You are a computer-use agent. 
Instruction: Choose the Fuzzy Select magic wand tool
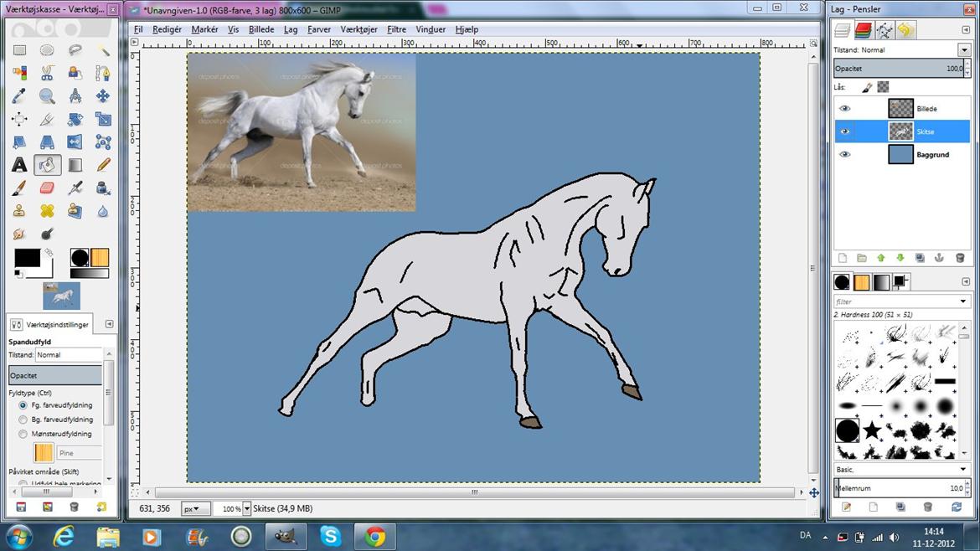(x=103, y=50)
